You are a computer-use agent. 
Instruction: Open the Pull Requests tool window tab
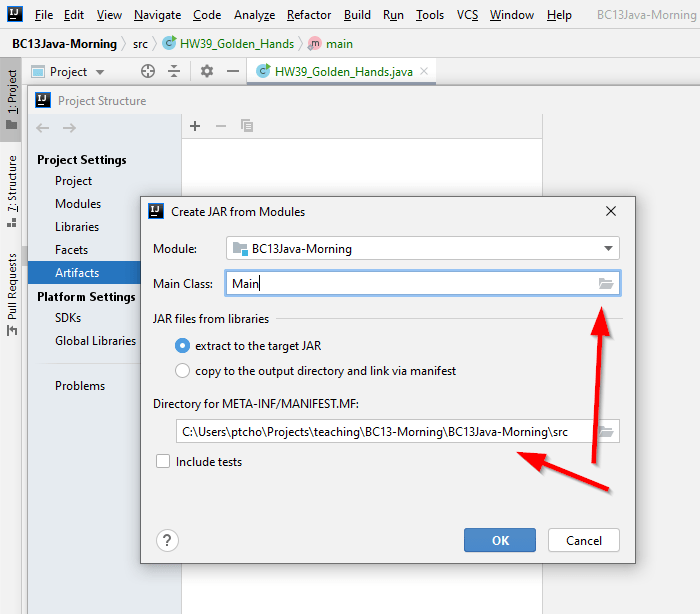(12, 294)
